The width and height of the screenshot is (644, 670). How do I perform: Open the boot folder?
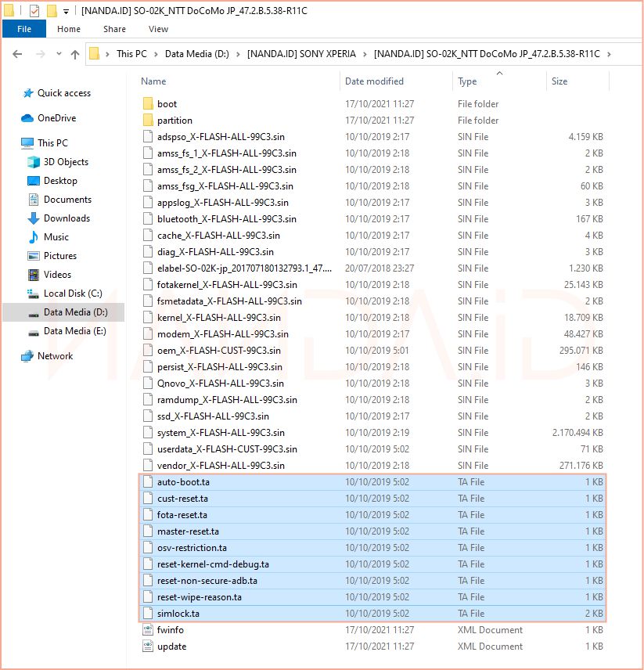click(167, 104)
